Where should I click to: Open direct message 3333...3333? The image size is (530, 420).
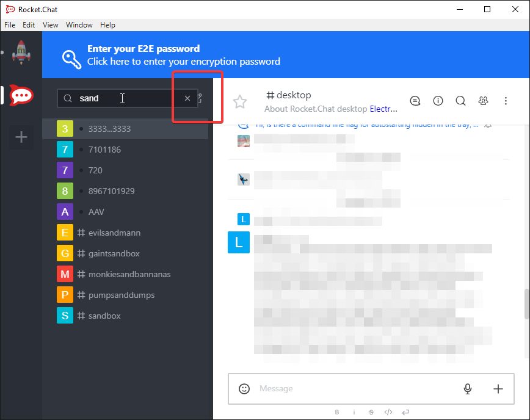coord(125,129)
